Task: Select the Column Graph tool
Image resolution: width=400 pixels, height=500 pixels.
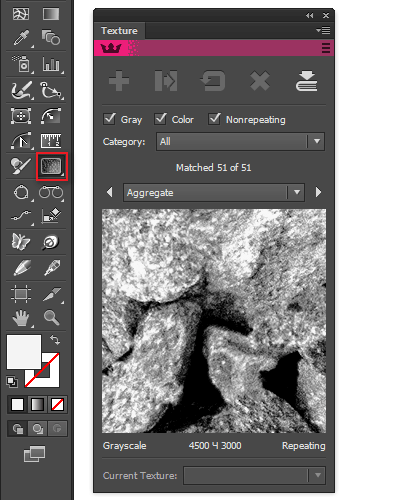Action: 51,64
